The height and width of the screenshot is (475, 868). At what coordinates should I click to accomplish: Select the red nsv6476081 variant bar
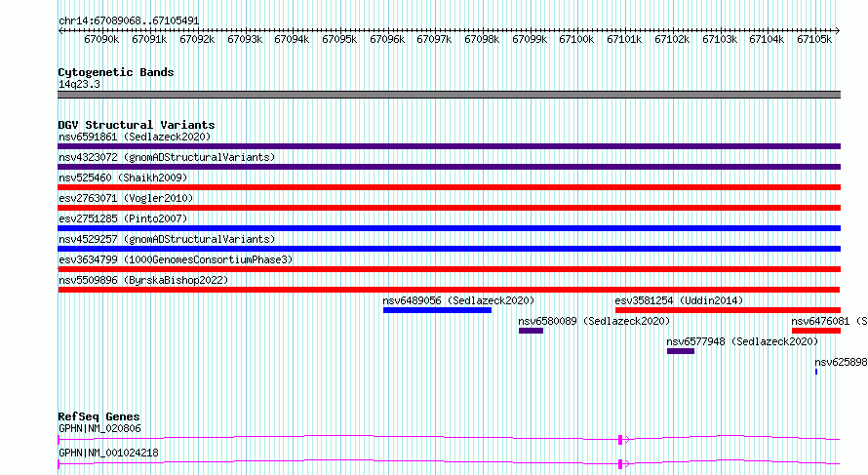816,331
